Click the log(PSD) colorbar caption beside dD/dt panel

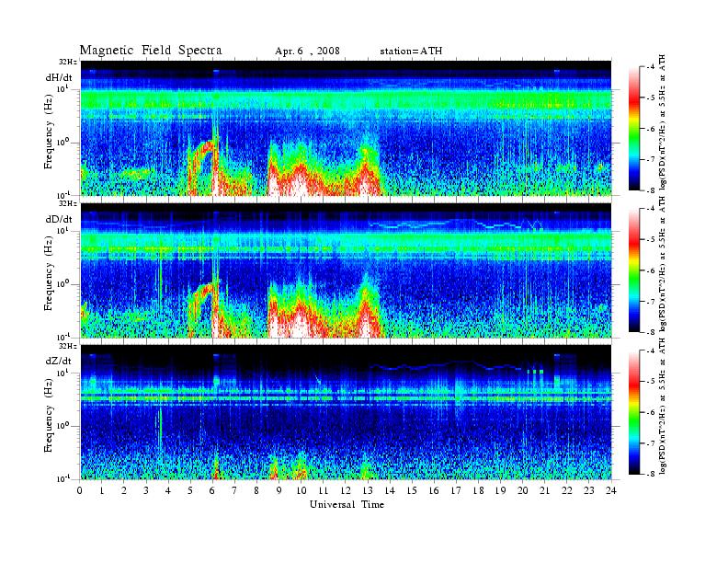point(662,264)
